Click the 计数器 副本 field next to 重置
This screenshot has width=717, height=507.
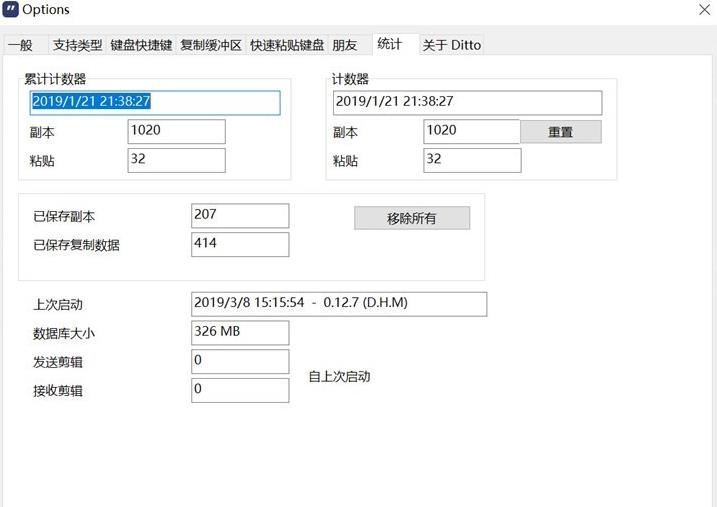[x=472, y=132]
